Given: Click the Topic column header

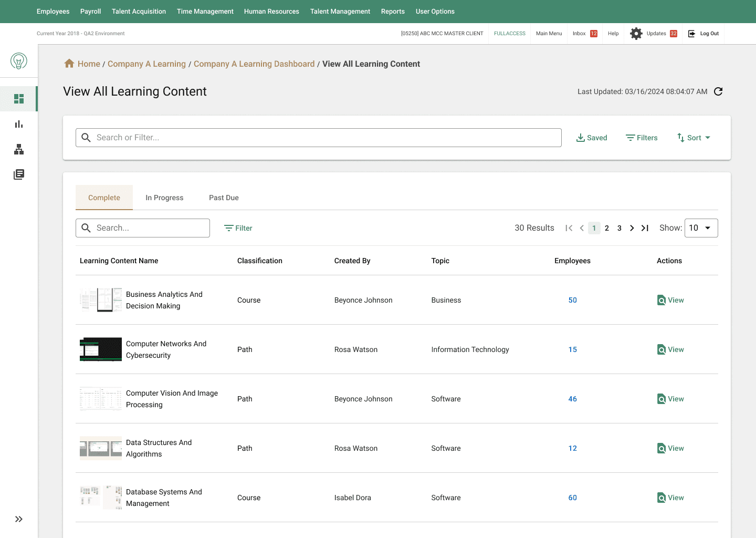Looking at the screenshot, I should (x=440, y=261).
